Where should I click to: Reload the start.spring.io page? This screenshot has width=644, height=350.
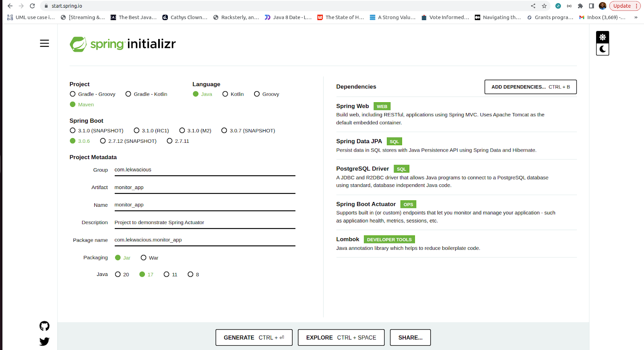click(x=33, y=6)
